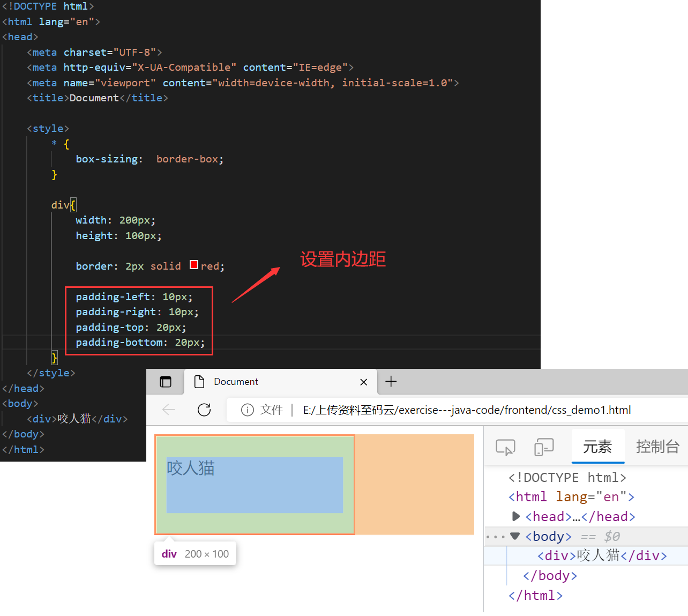The width and height of the screenshot is (688, 616).
Task: Collapse the body node in DevTools
Action: click(515, 536)
